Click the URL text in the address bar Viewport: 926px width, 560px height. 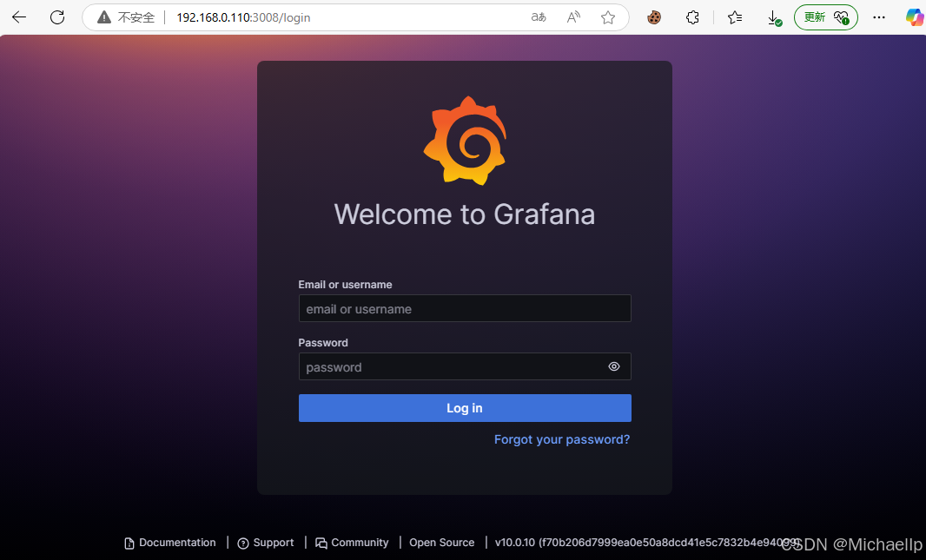tap(243, 17)
